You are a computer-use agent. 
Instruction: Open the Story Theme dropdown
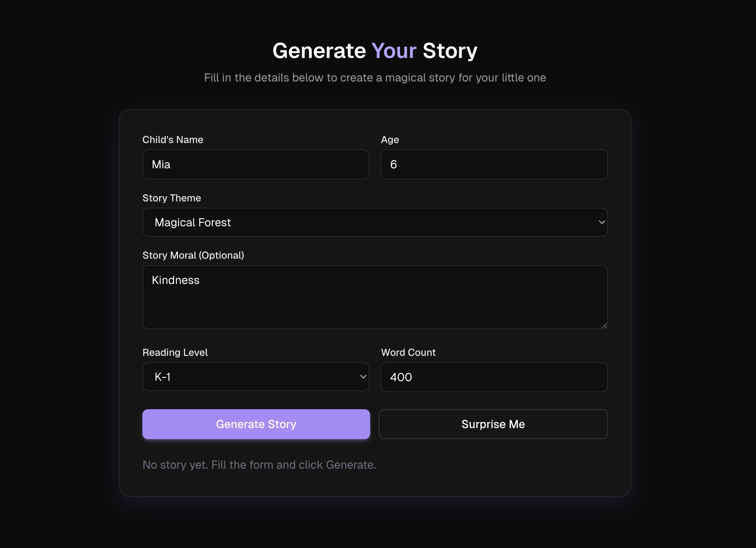374,222
